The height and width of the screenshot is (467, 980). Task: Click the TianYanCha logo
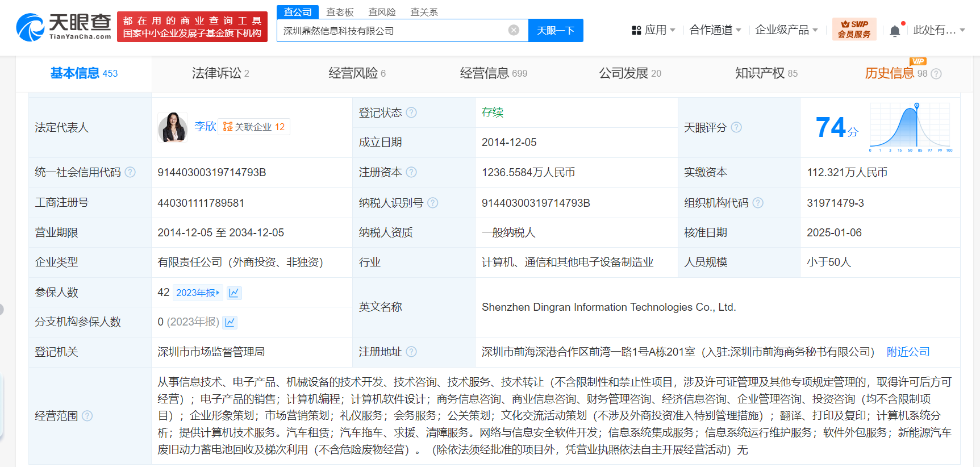pos(64,27)
